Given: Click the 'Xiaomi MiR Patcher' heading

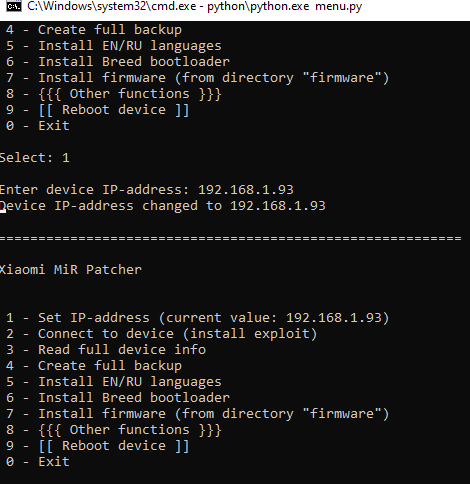Looking at the screenshot, I should (71, 269).
